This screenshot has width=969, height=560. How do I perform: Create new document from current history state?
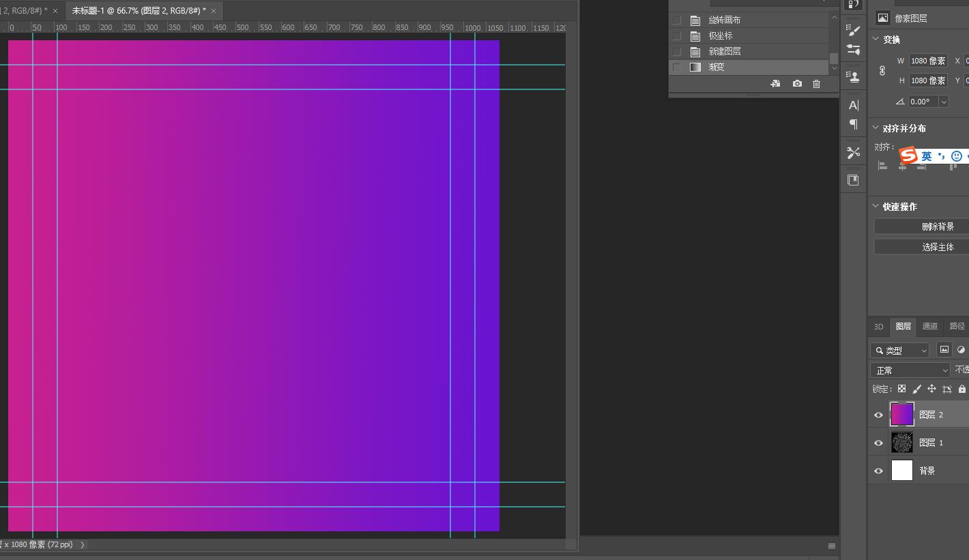(775, 83)
